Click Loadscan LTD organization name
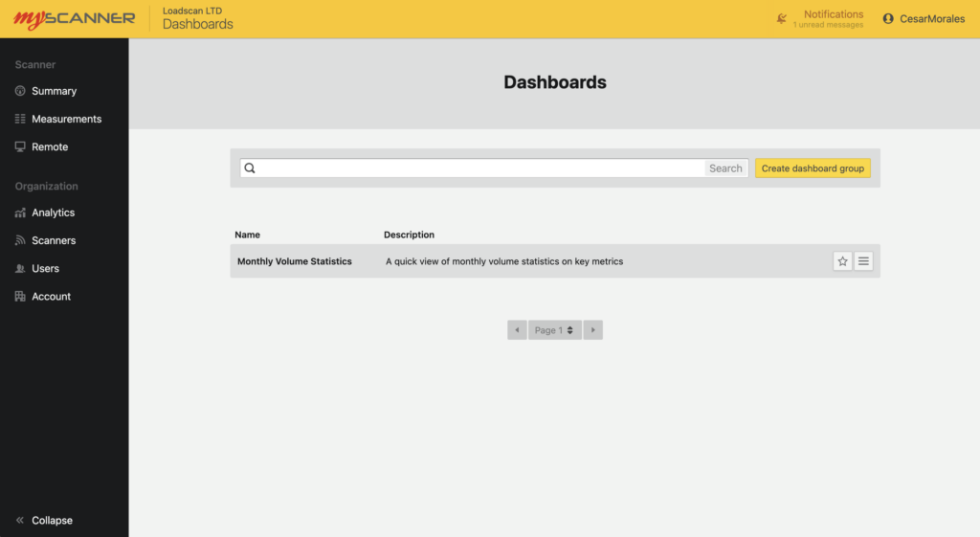980x537 pixels. pos(192,11)
